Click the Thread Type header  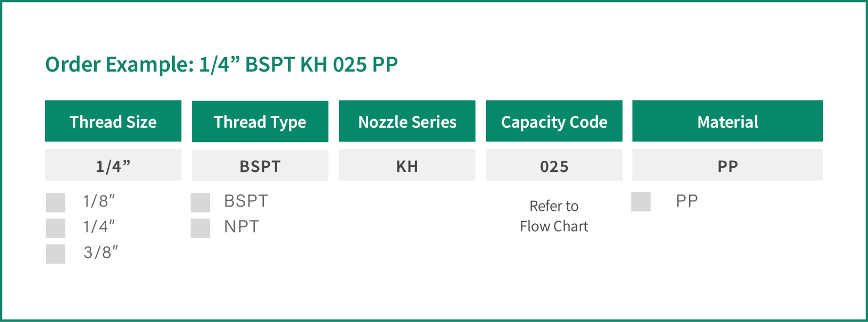pyautogui.click(x=260, y=122)
